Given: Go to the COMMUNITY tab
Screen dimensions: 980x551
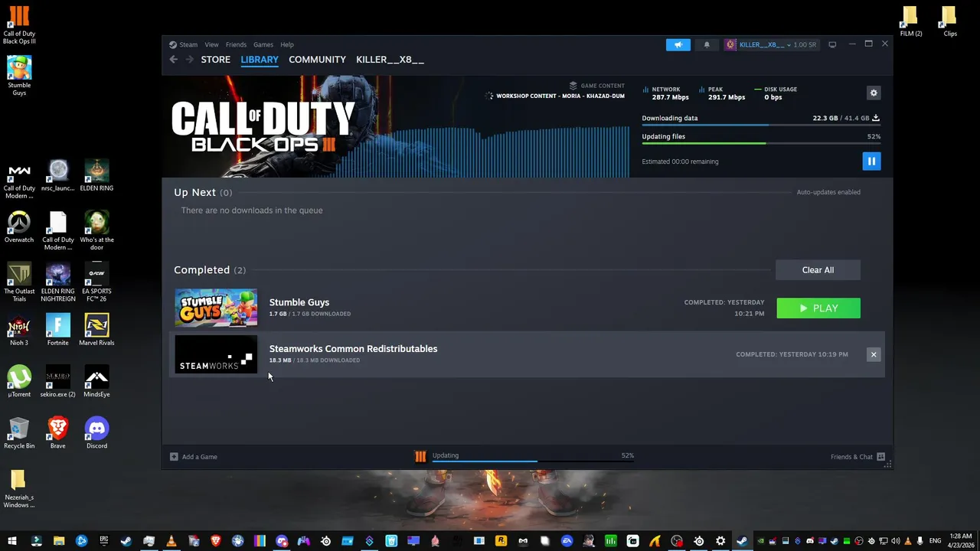Looking at the screenshot, I should (317, 60).
